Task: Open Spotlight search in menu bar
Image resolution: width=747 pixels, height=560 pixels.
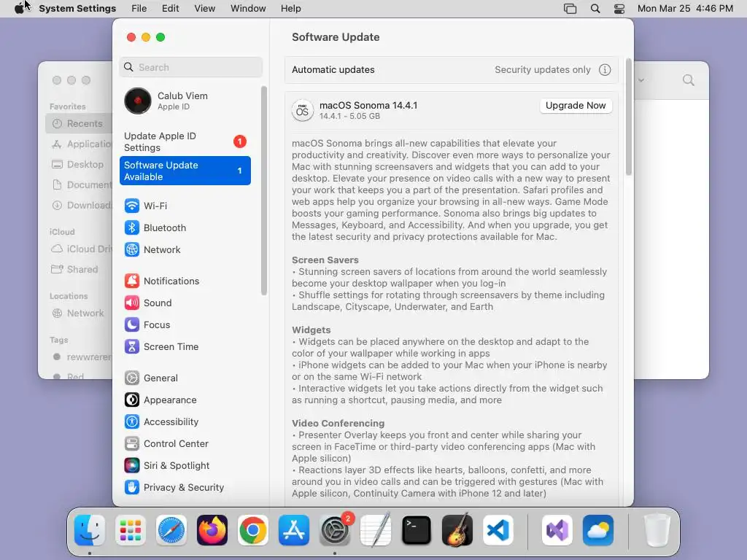Action: click(595, 9)
